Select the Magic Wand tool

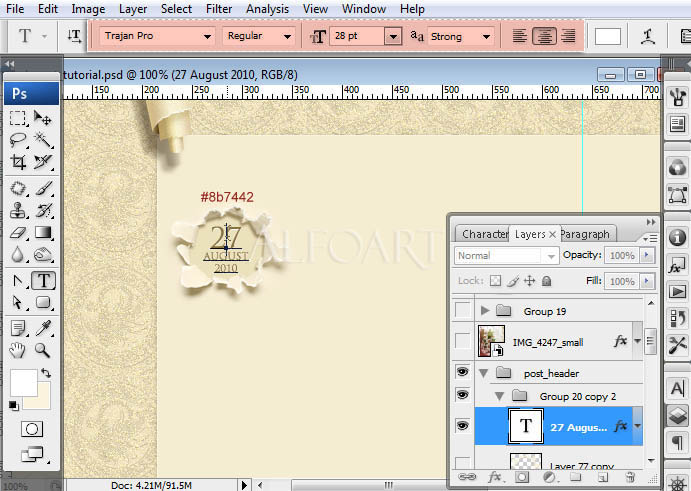[43, 140]
